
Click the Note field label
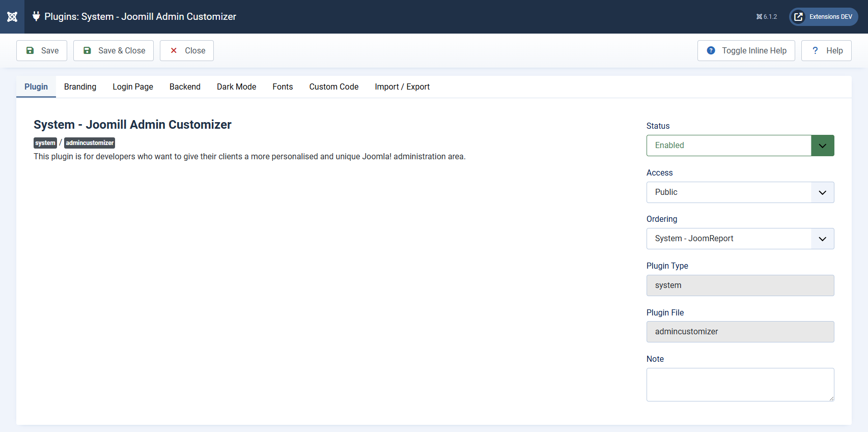point(655,359)
